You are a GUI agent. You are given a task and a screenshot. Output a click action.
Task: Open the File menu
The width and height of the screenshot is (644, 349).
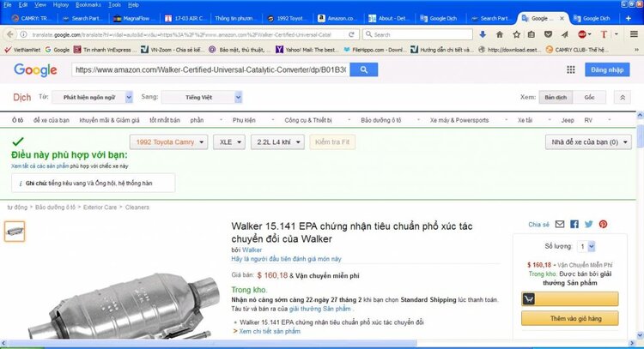click(x=8, y=5)
